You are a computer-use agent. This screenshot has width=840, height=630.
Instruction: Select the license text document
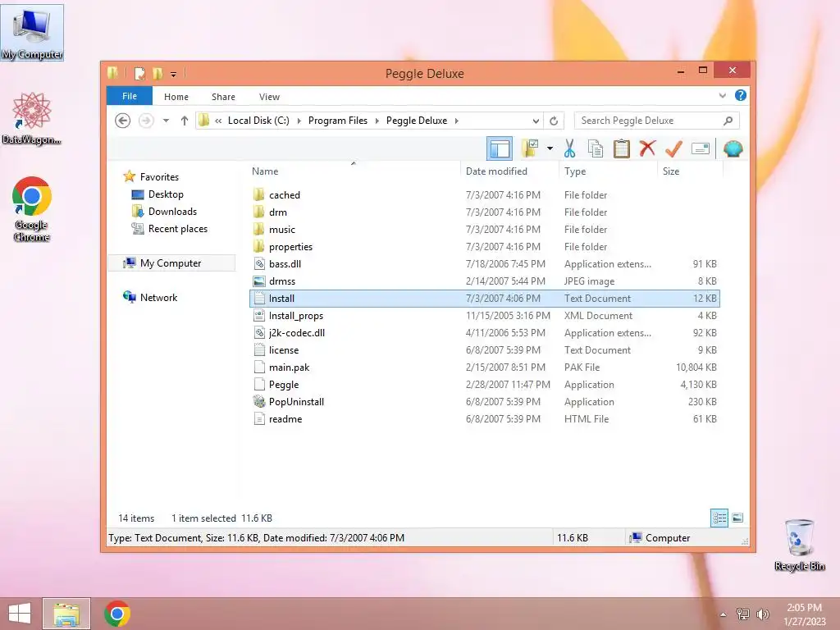(x=484, y=349)
